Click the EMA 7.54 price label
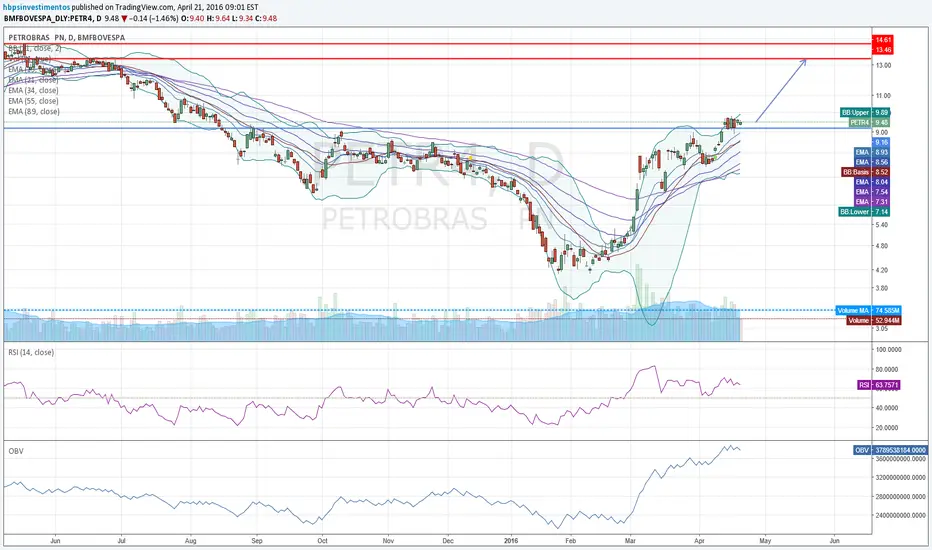 pyautogui.click(x=872, y=192)
